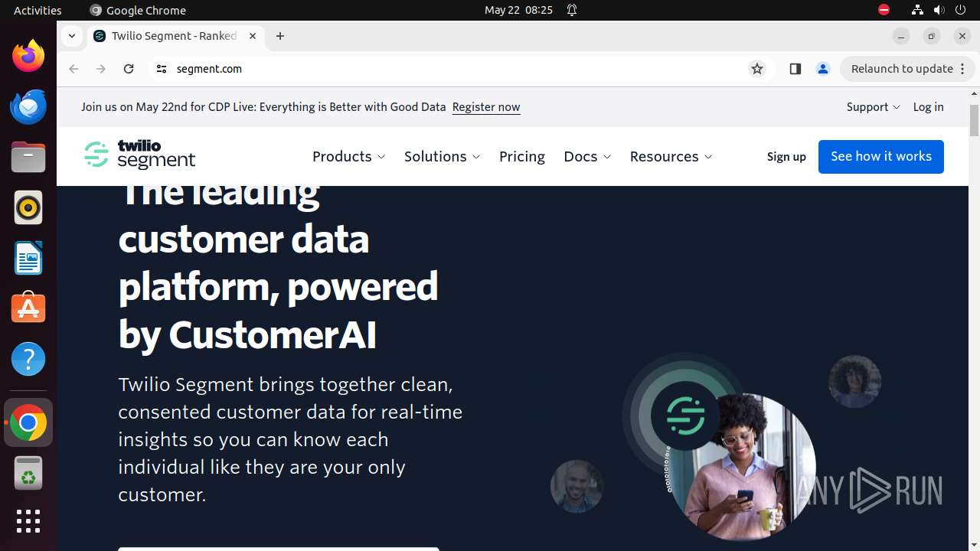Go forward in browser history

[101, 69]
